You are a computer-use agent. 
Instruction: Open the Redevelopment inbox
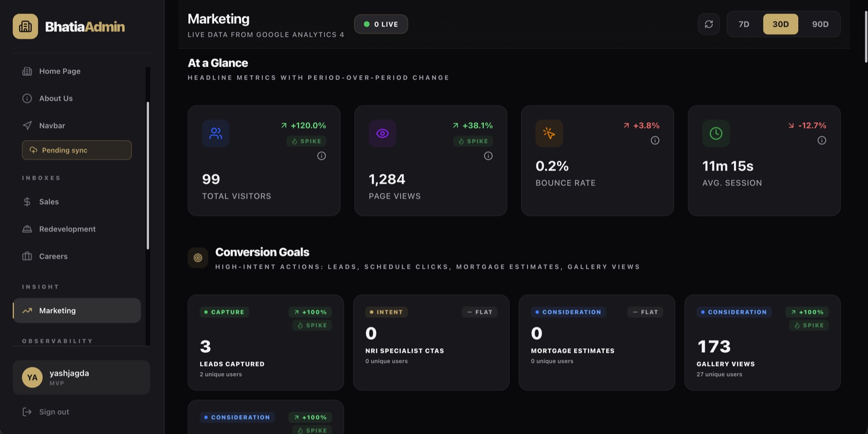77,229
